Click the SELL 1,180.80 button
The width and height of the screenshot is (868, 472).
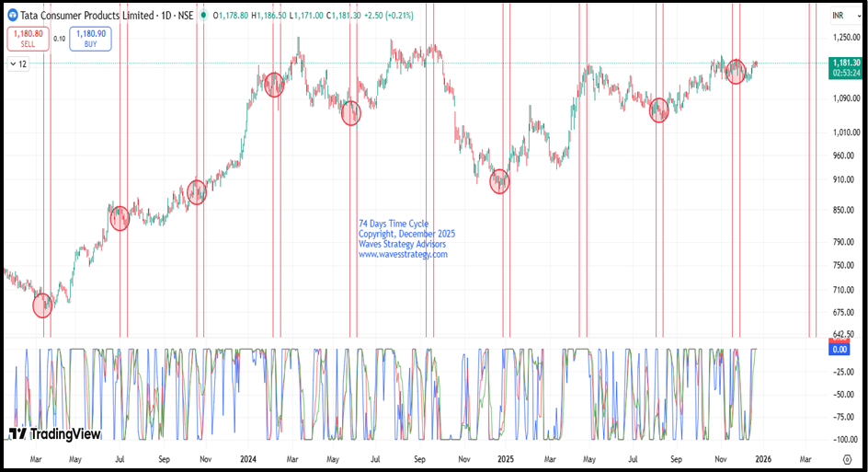(28, 39)
